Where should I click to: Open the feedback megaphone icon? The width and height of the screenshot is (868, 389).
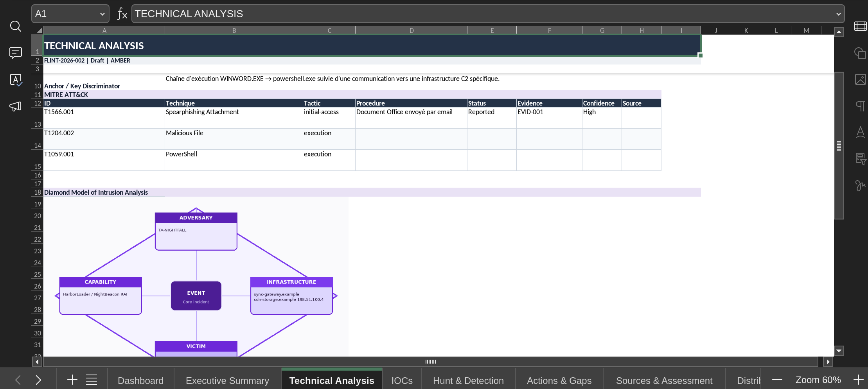click(15, 106)
